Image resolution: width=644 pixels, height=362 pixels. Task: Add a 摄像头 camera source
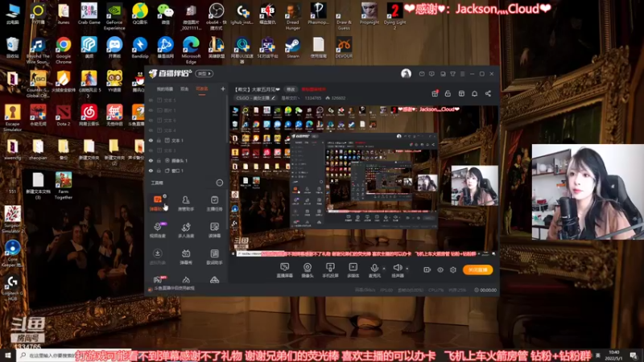[308, 270]
